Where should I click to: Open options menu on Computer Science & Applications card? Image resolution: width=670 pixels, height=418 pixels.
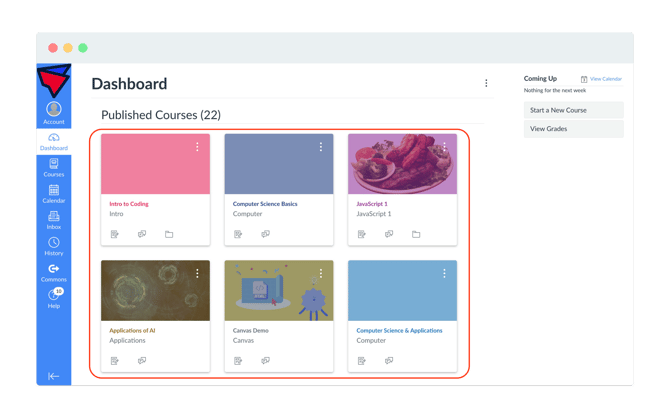[444, 273]
